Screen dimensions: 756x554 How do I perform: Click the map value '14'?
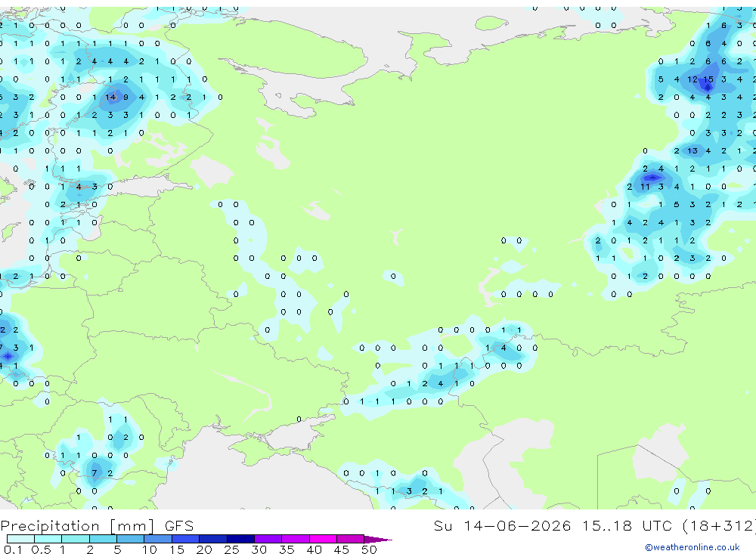point(110,97)
